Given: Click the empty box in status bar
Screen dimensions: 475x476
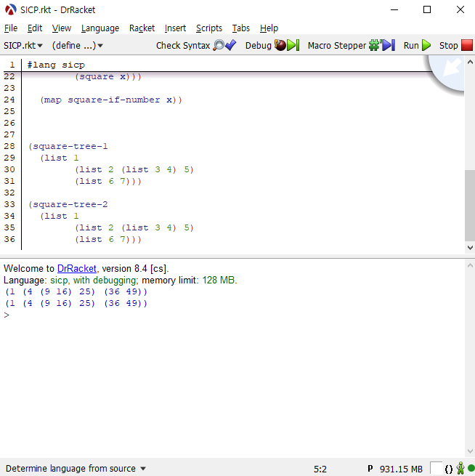Looking at the screenshot, I should [x=436, y=469].
